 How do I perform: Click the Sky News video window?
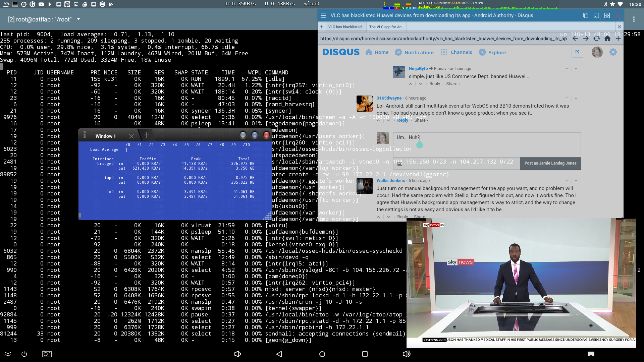(521, 283)
